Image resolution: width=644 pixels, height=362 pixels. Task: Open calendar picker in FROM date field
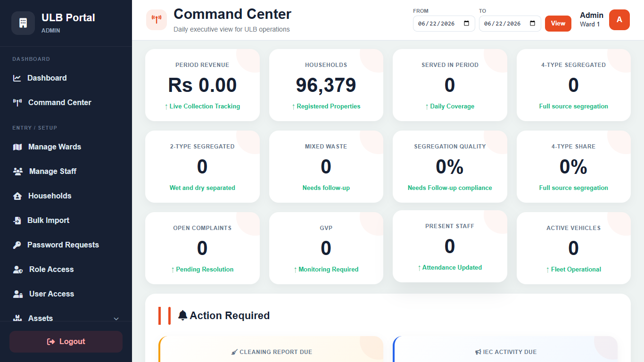tap(467, 24)
